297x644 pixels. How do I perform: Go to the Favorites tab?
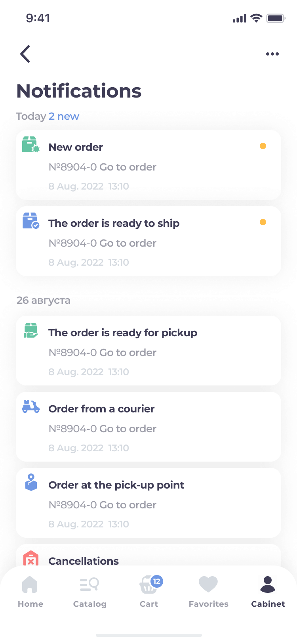point(209,592)
